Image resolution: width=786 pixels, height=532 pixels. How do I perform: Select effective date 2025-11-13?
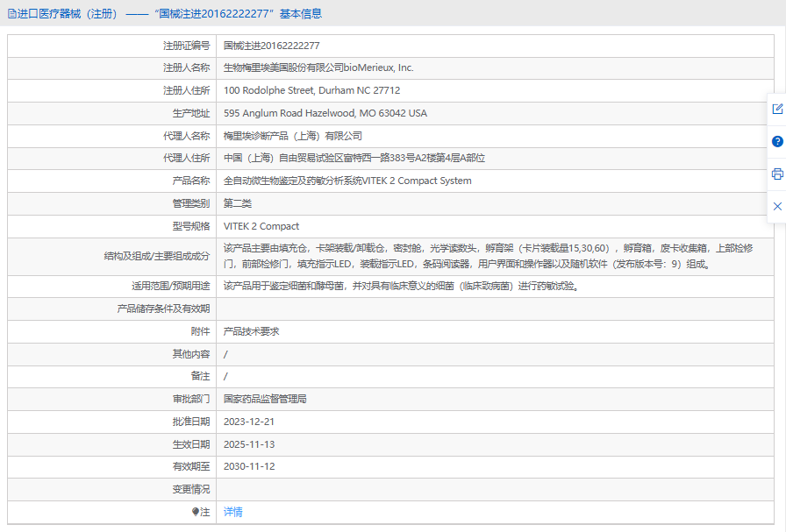tap(249, 444)
